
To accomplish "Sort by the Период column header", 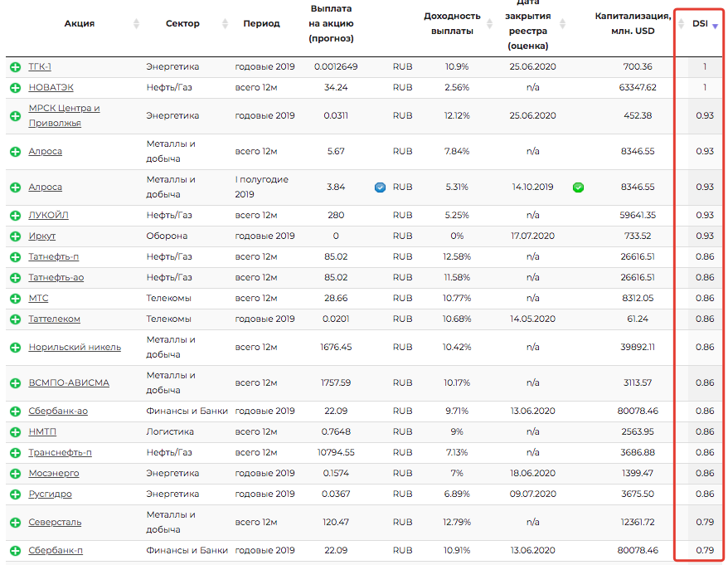I will coord(261,24).
